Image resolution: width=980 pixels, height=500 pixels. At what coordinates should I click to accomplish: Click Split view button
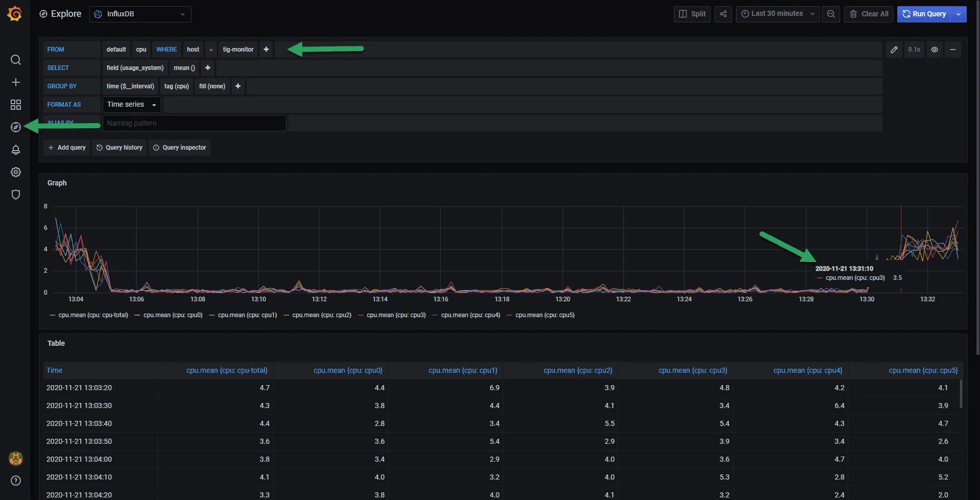click(x=692, y=14)
